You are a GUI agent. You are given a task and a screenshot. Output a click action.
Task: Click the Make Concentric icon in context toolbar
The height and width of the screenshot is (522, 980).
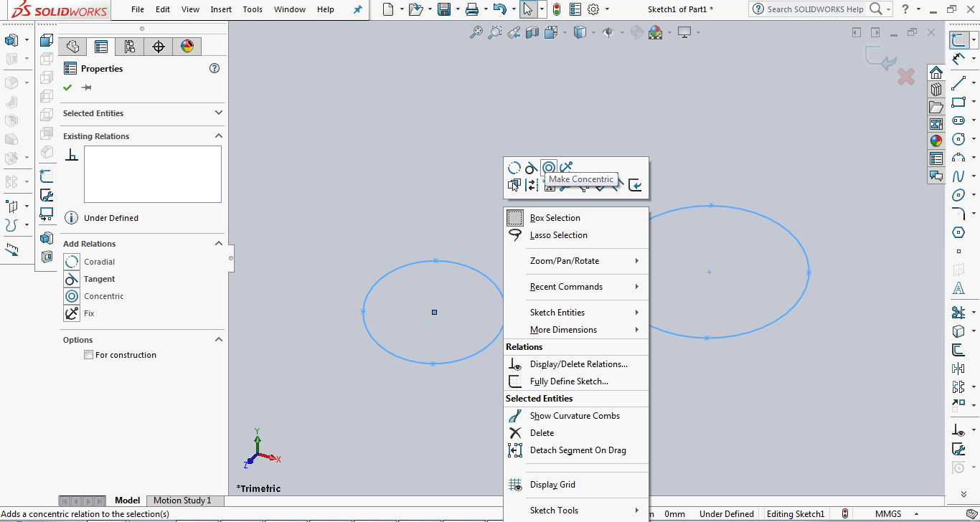pyautogui.click(x=549, y=168)
